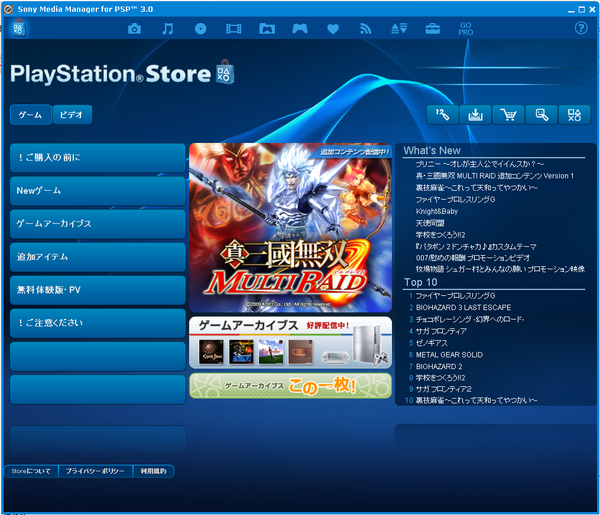Open the Photo camera section
The image size is (600, 515).
click(134, 29)
